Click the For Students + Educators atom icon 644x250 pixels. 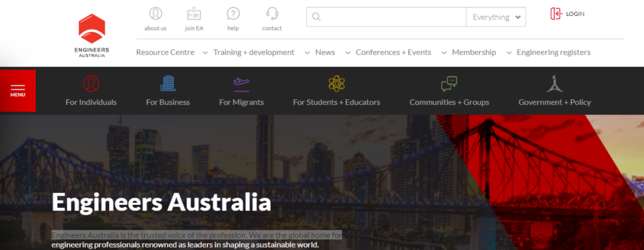click(x=336, y=83)
